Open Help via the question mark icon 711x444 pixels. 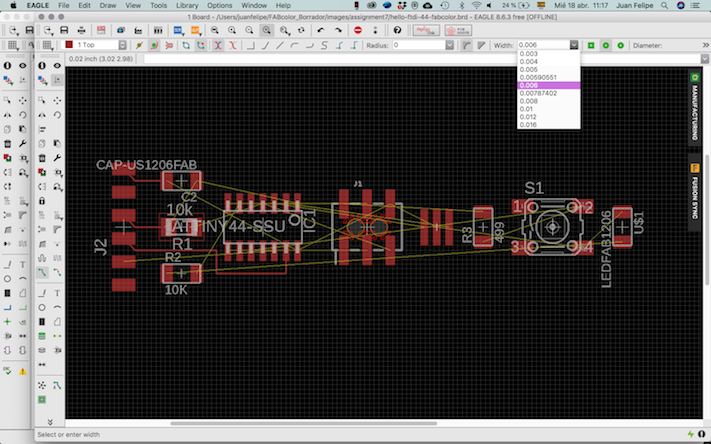397,30
